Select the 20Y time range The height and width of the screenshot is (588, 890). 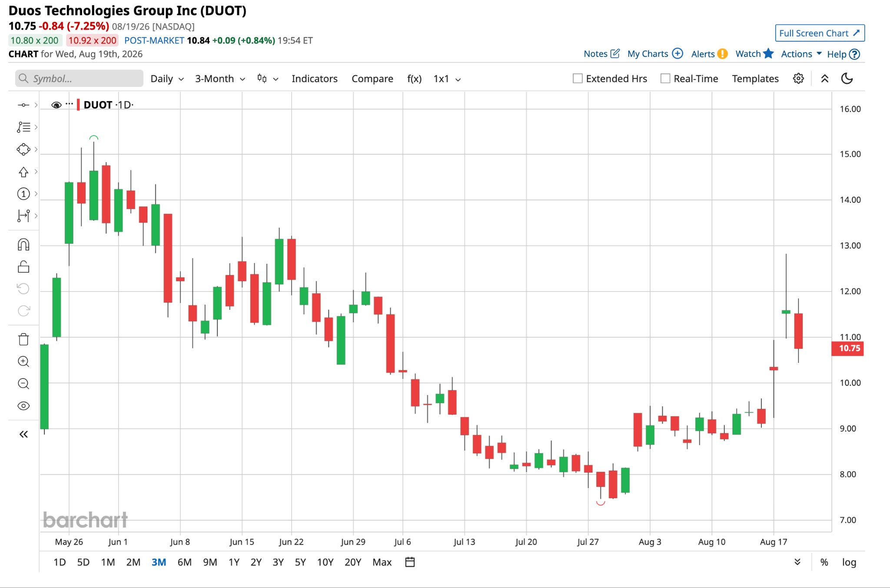[353, 562]
